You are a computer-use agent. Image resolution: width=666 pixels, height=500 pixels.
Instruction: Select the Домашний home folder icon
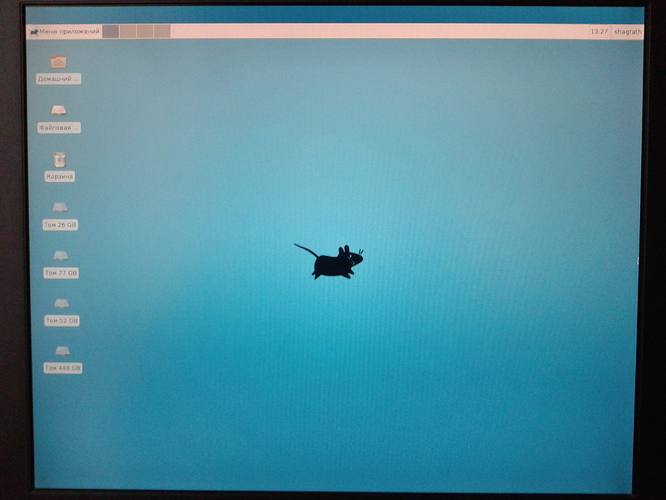58,62
